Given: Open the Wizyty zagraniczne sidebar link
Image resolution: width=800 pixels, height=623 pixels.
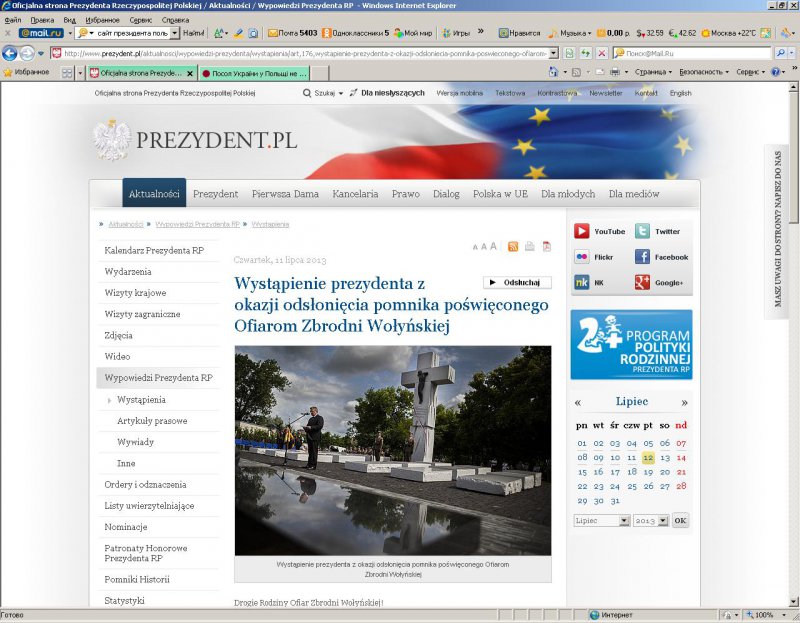Looking at the screenshot, I should click(142, 314).
